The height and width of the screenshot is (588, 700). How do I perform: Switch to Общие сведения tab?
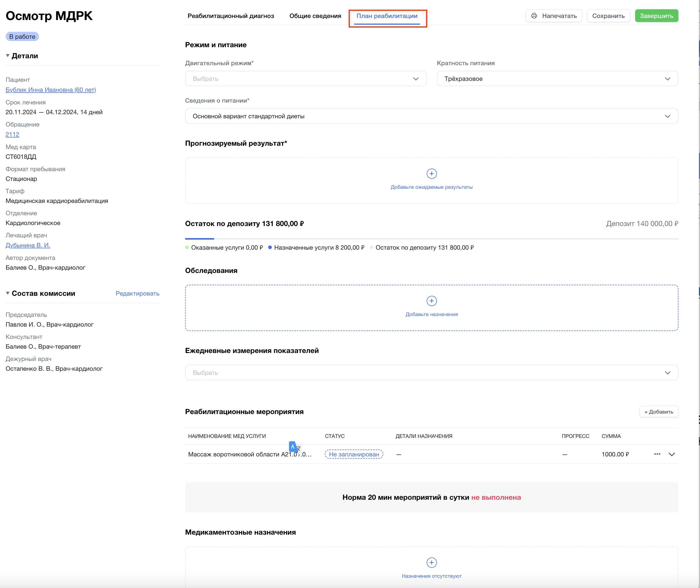click(x=315, y=16)
